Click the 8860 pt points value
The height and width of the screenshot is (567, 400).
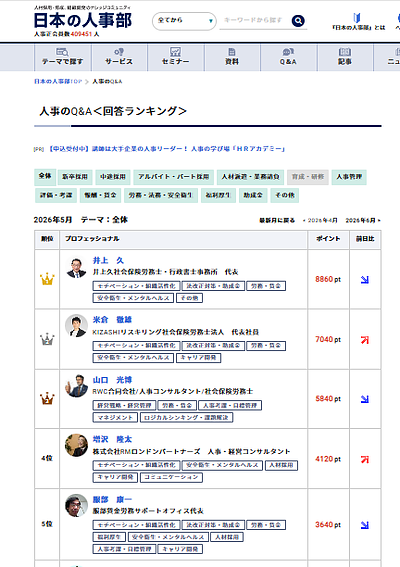click(328, 279)
